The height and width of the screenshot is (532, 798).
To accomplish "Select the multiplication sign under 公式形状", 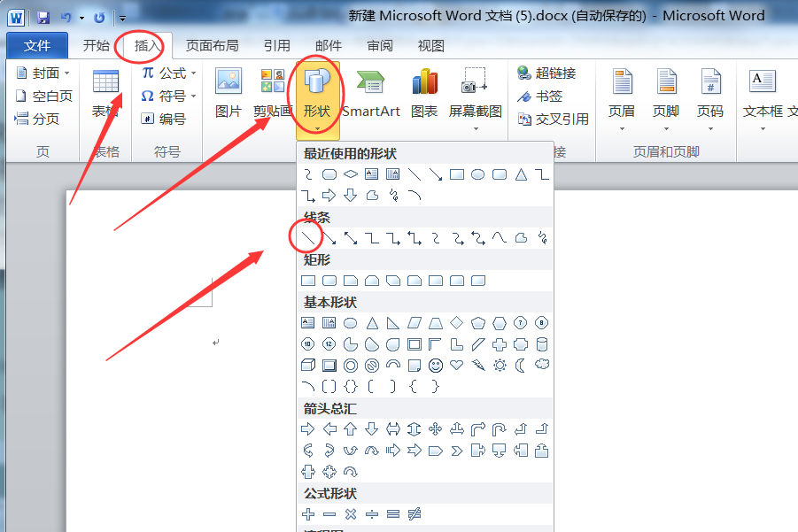I will click(x=351, y=513).
